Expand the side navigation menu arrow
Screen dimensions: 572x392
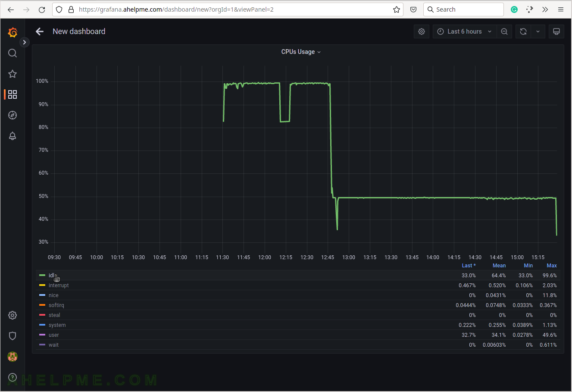pos(25,42)
